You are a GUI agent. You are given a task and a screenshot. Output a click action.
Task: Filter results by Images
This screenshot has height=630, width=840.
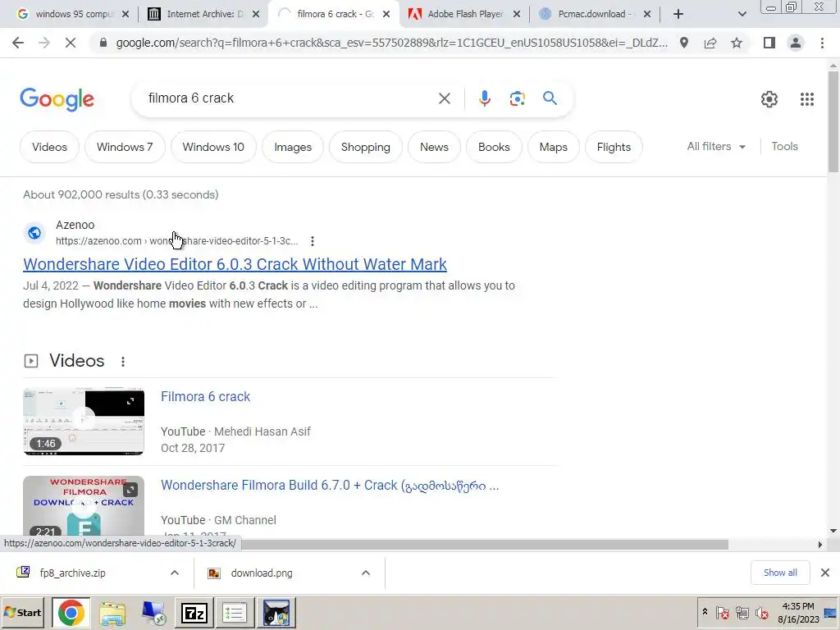tap(293, 147)
